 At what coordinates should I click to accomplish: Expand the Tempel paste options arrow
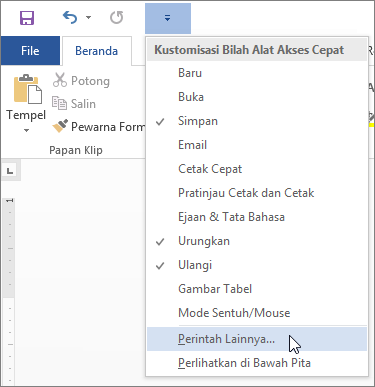click(x=26, y=130)
